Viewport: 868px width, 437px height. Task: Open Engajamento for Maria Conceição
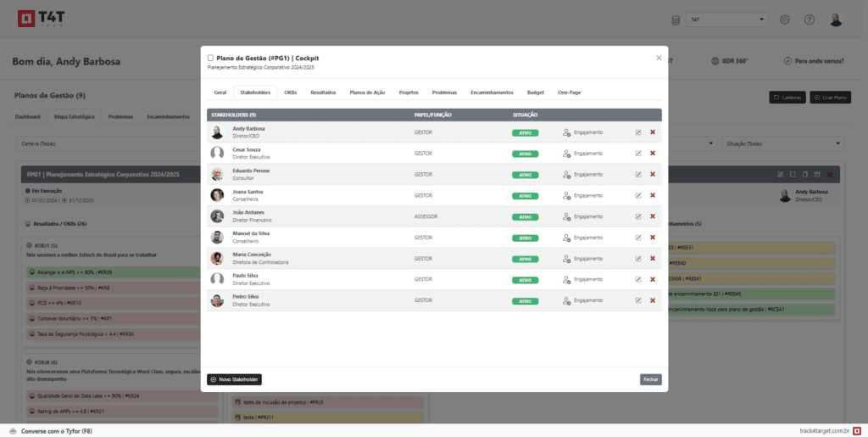pyautogui.click(x=567, y=259)
